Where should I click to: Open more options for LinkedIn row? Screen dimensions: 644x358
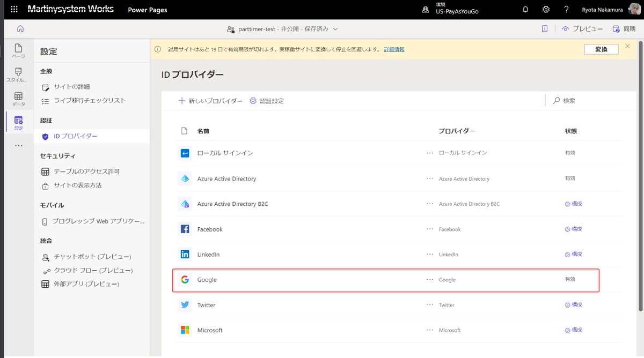[430, 254]
